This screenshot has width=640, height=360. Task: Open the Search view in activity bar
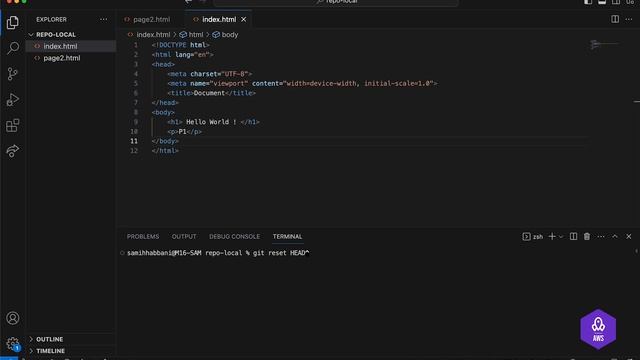tap(13, 48)
